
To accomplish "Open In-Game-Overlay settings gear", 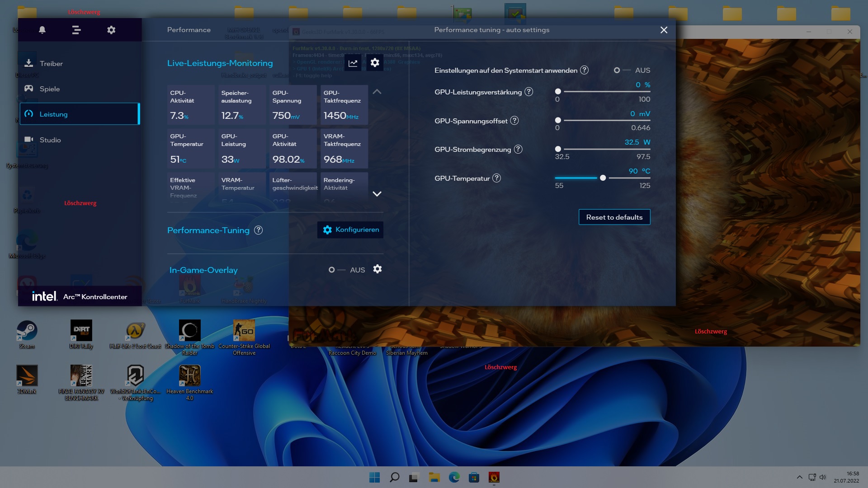I will [x=377, y=269].
